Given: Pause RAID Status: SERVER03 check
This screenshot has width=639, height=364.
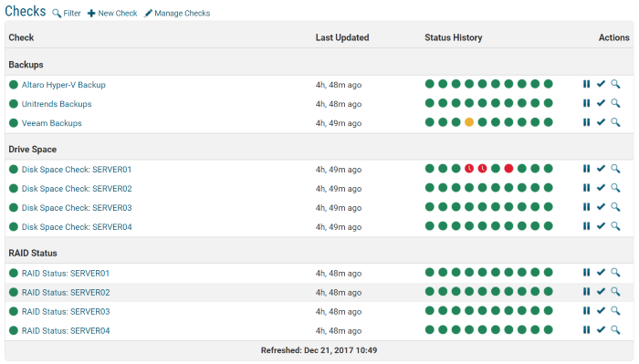Looking at the screenshot, I should click(586, 311).
